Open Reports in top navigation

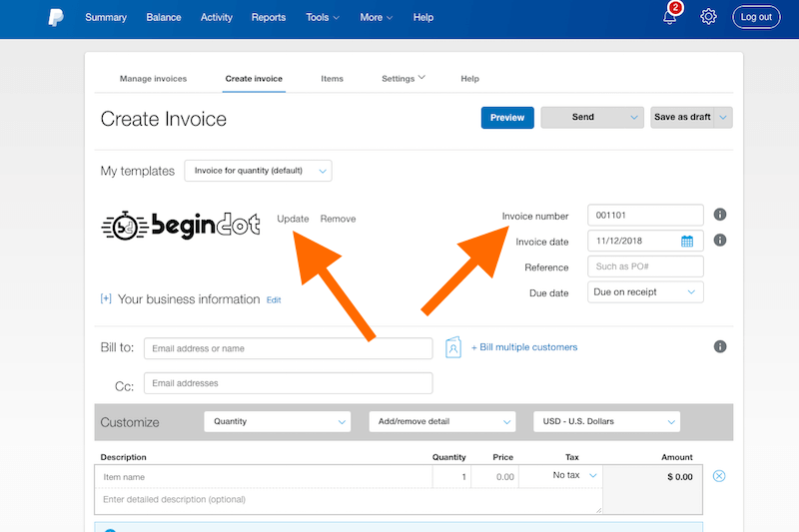(x=268, y=17)
